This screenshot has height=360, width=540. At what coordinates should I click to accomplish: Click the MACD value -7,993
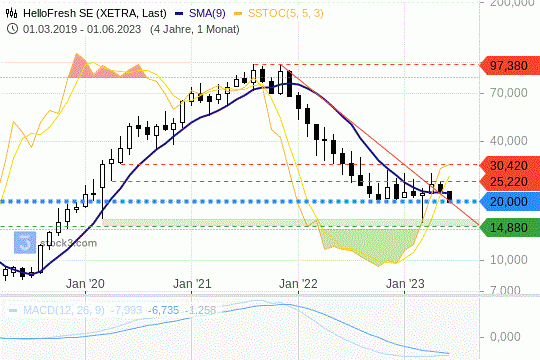tap(126, 310)
